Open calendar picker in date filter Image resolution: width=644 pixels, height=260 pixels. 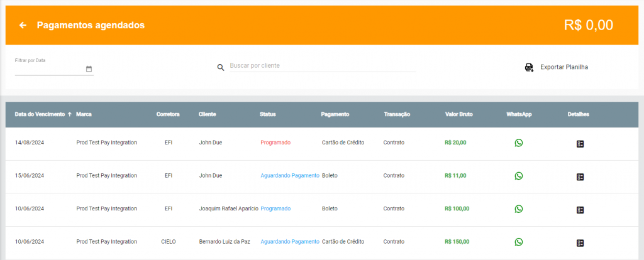89,69
